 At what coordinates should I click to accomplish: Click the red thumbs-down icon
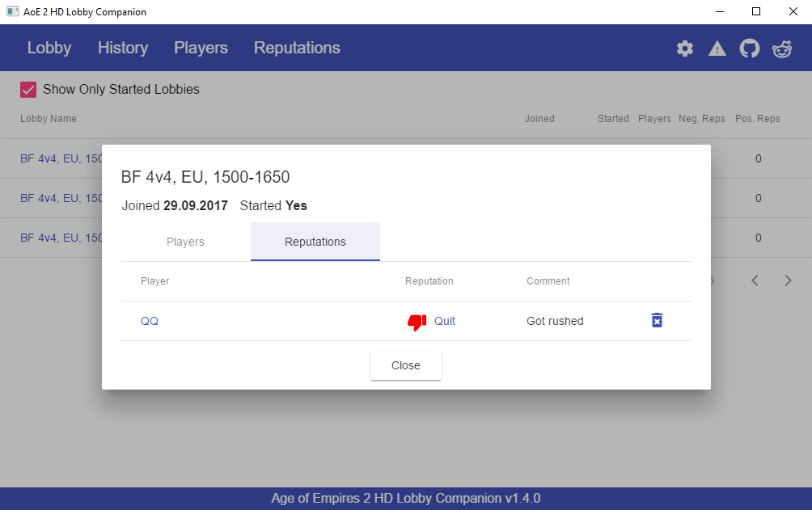tap(417, 322)
